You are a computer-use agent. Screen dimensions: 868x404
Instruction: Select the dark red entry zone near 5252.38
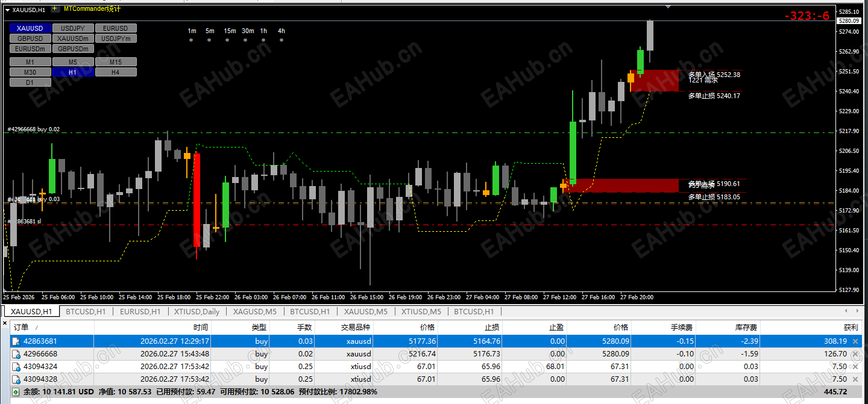tap(655, 81)
